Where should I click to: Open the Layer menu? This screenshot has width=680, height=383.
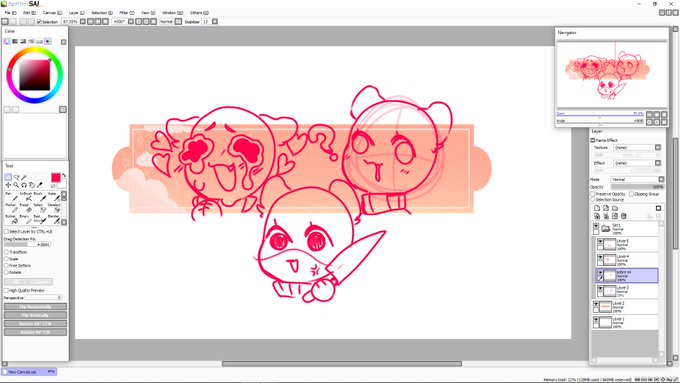tap(76, 13)
